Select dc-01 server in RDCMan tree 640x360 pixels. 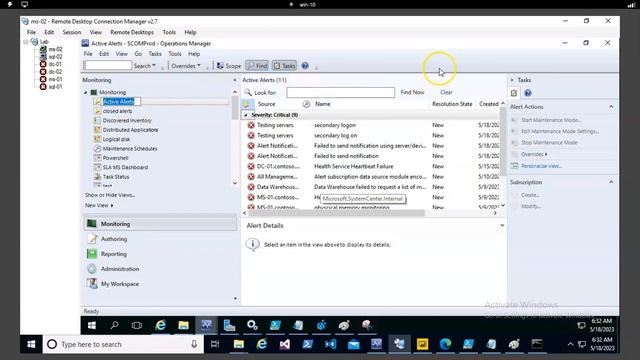click(x=55, y=64)
